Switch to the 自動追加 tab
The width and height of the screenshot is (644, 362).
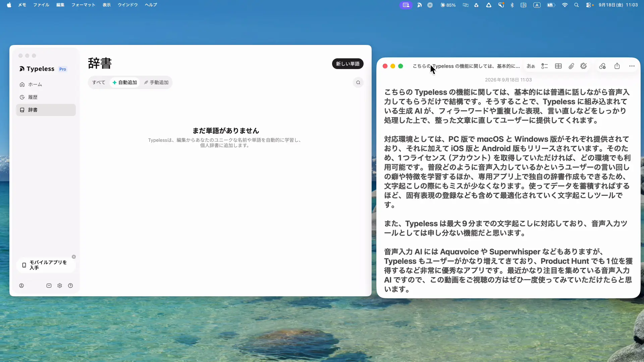click(x=125, y=82)
